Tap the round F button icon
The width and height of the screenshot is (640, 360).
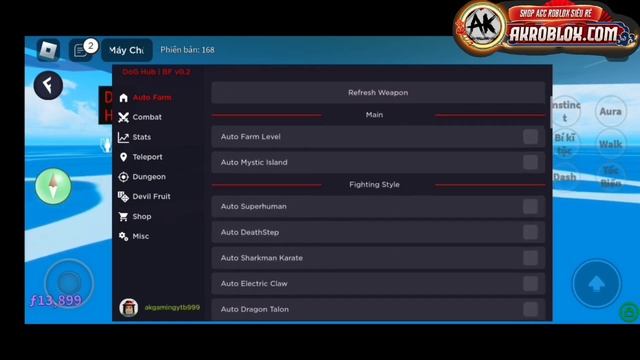click(48, 85)
